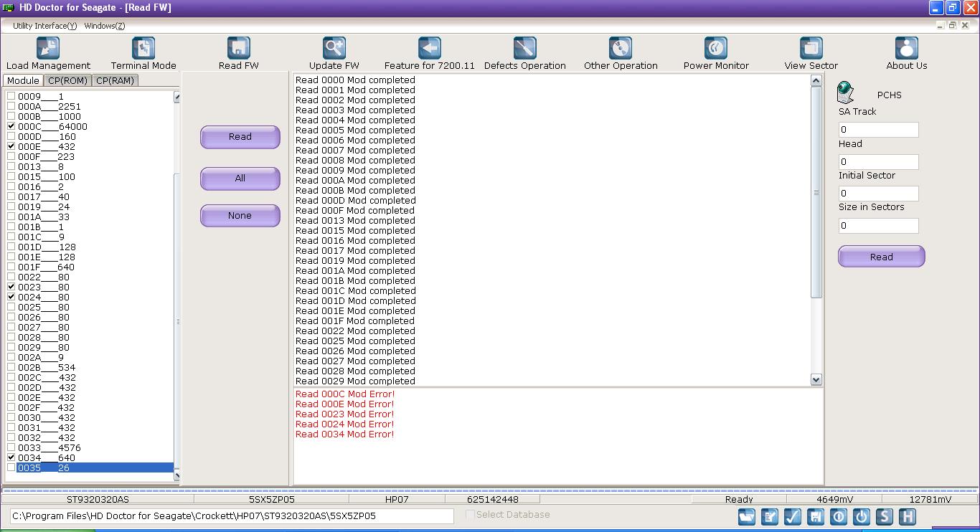This screenshot has height=532, width=980.
Task: Open the Utility Interface menu
Action: 44,26
